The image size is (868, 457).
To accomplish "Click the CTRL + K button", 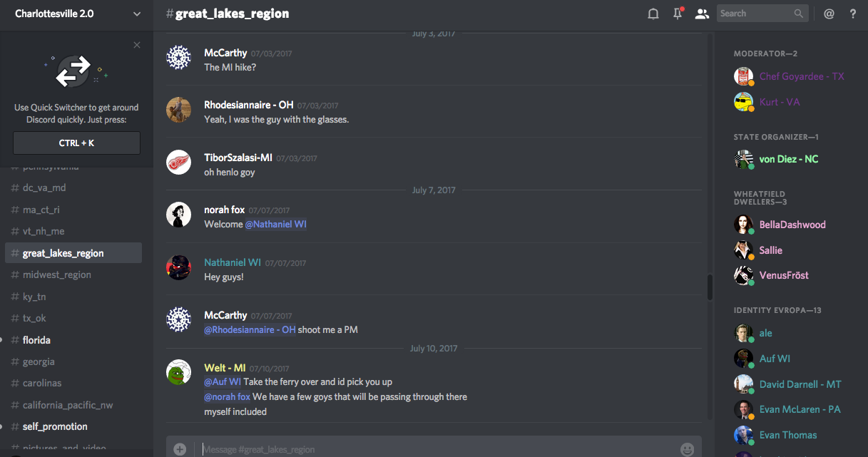I will coord(76,143).
